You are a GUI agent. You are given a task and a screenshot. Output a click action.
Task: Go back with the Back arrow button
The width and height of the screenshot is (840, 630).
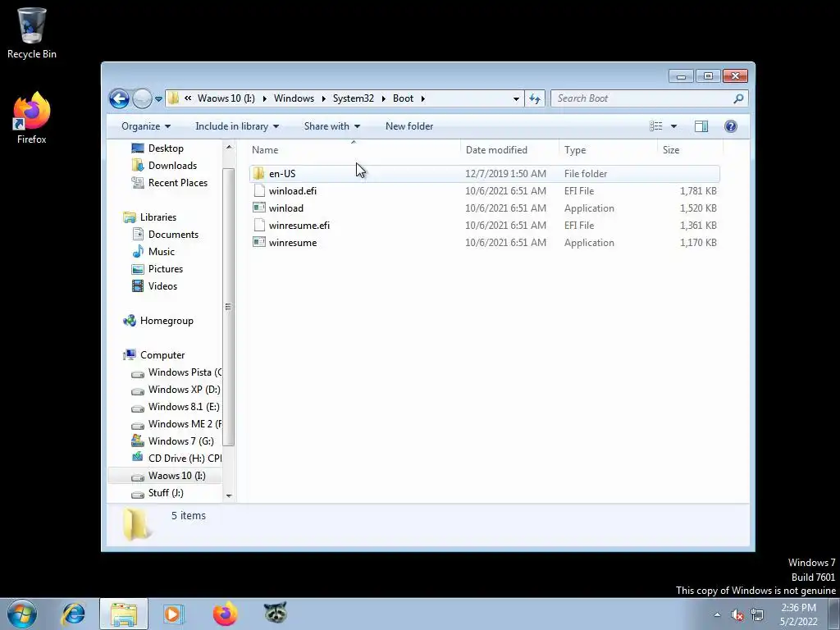pos(119,98)
